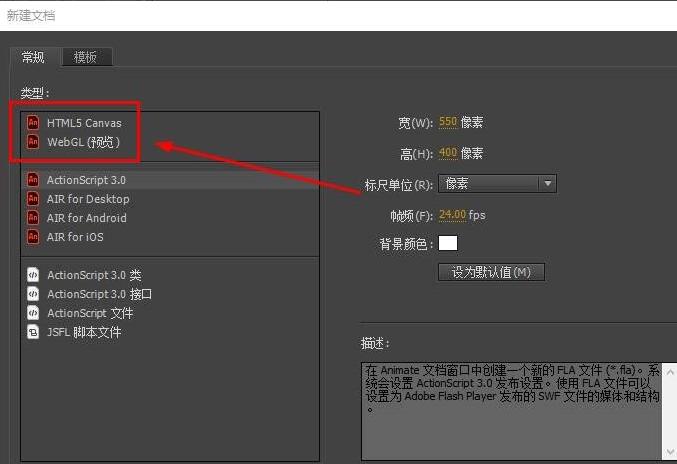Switch to the 常规 tab
Screen dimensions: 677x464
33,57
